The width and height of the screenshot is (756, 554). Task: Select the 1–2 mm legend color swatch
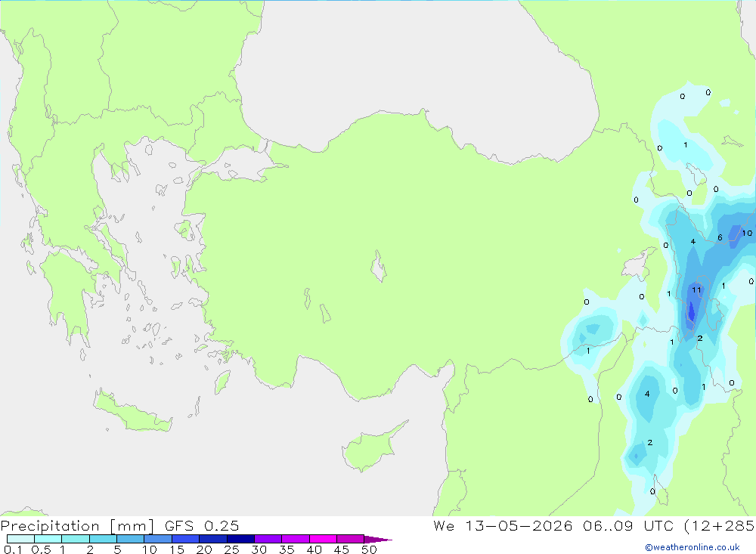click(76, 539)
